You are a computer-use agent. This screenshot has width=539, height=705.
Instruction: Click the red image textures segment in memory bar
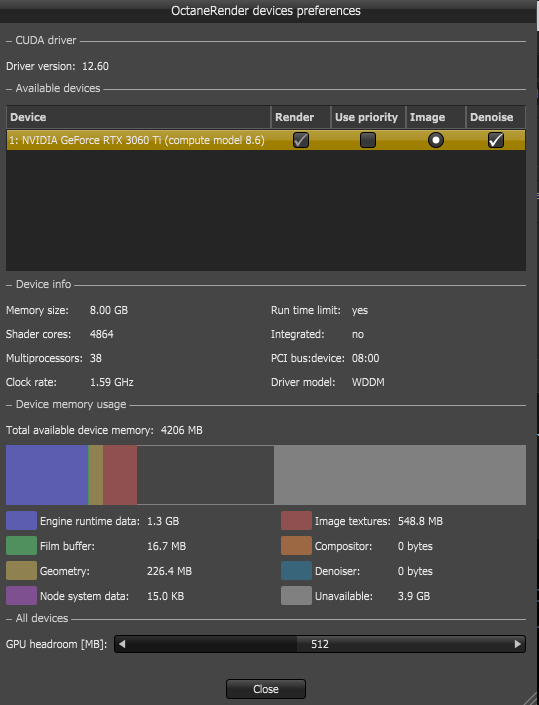(x=120, y=475)
